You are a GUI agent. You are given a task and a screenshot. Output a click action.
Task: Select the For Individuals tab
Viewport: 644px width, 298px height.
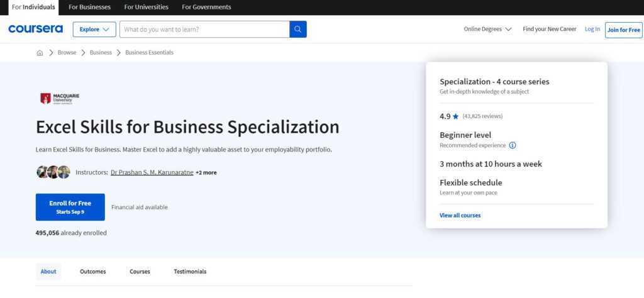(33, 7)
